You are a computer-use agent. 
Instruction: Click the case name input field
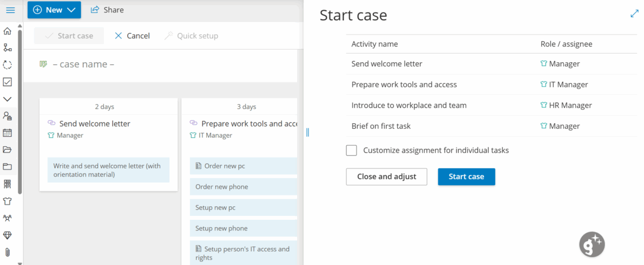pos(169,64)
